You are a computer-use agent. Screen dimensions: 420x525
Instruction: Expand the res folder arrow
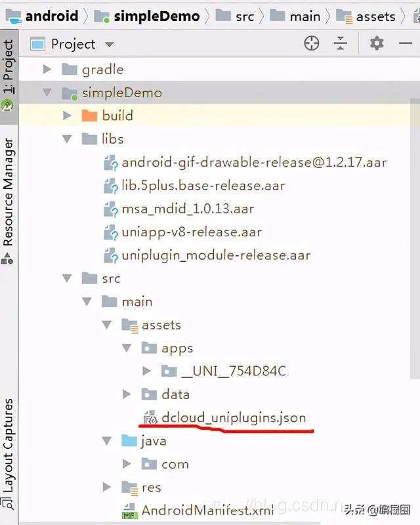click(x=107, y=487)
